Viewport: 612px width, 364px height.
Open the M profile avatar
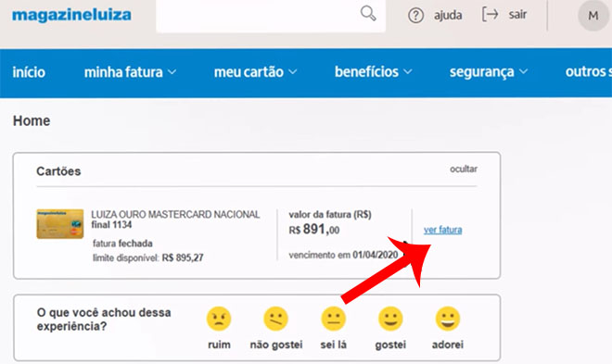click(x=593, y=15)
